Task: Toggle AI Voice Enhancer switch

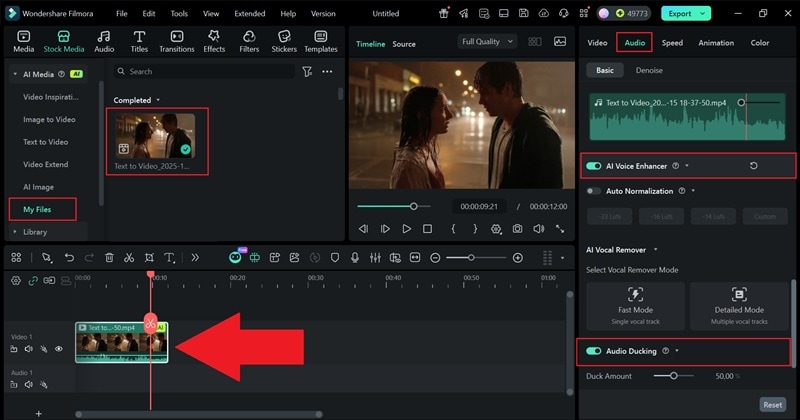Action: (593, 166)
